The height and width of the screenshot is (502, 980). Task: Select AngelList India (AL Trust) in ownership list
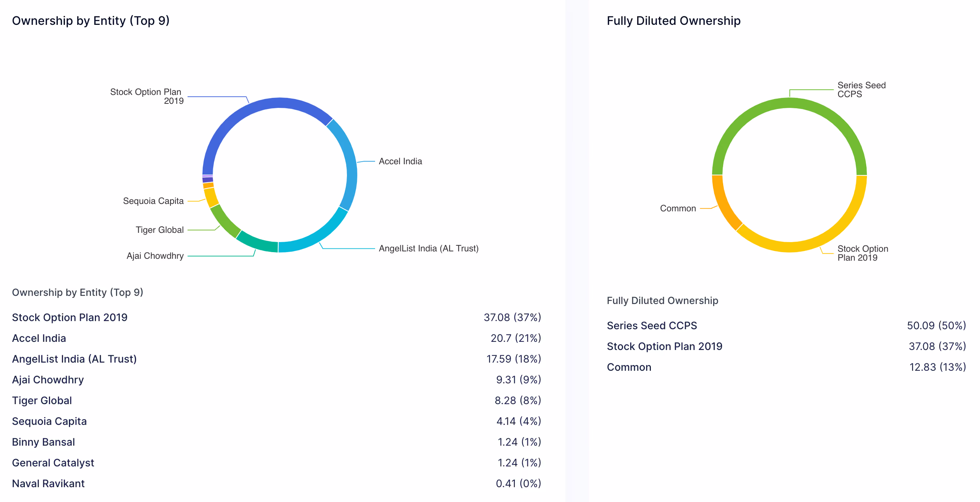74,359
